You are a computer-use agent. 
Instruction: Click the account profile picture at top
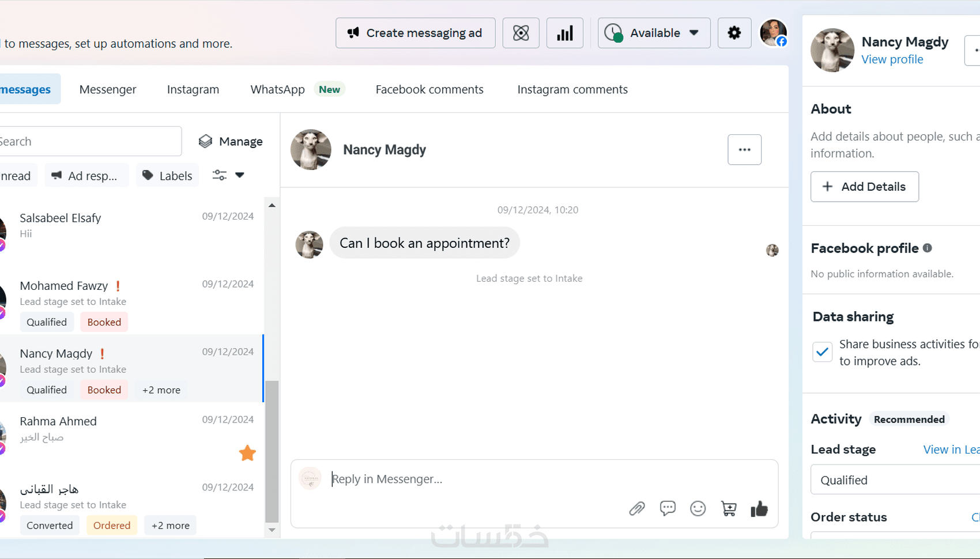click(x=773, y=33)
